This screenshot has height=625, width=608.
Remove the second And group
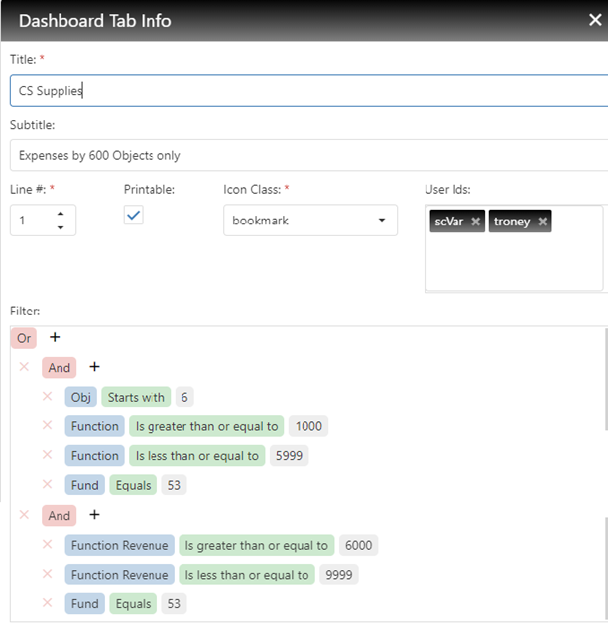[x=24, y=515]
